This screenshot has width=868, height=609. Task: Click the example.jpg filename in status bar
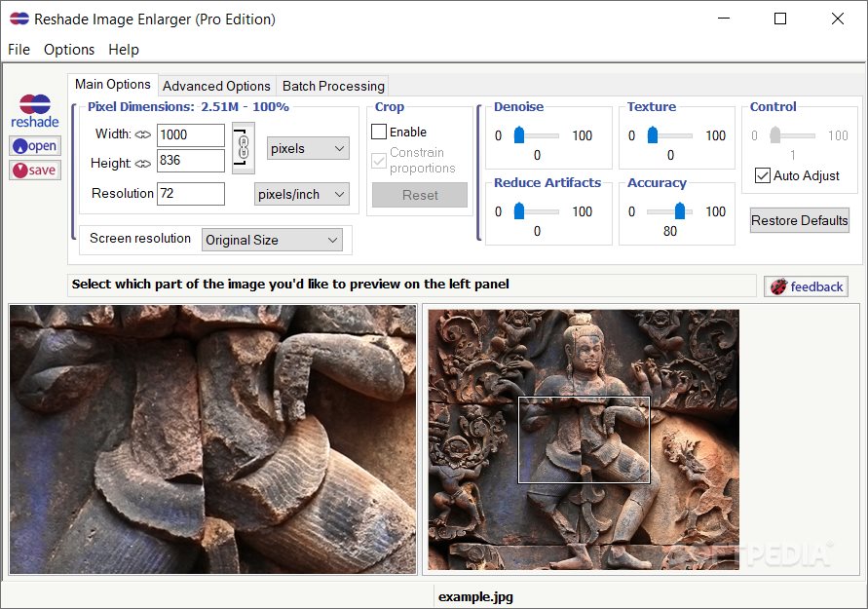point(475,596)
